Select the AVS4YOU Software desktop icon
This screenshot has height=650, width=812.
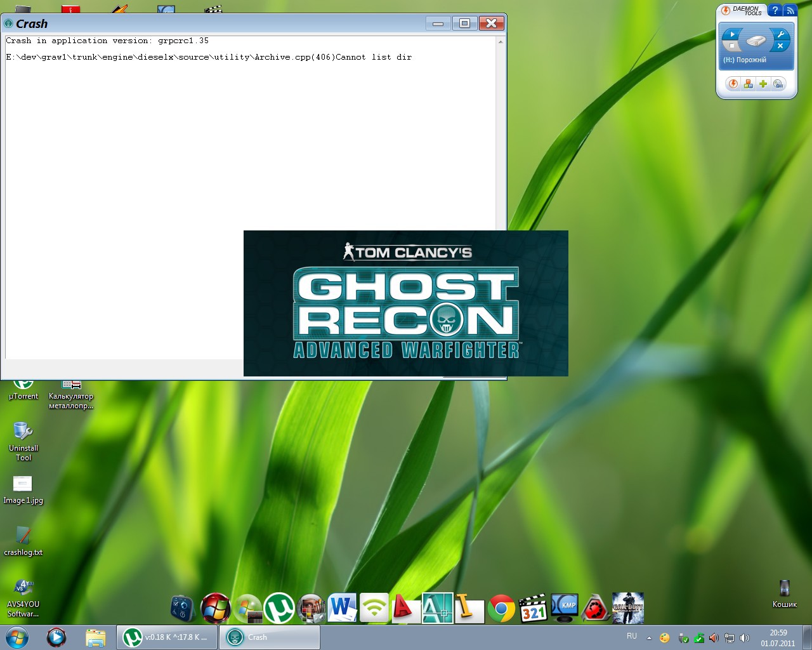pos(23,598)
